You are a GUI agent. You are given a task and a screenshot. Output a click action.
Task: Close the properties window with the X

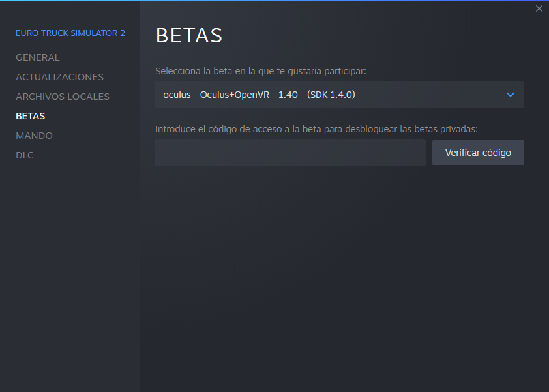click(539, 8)
